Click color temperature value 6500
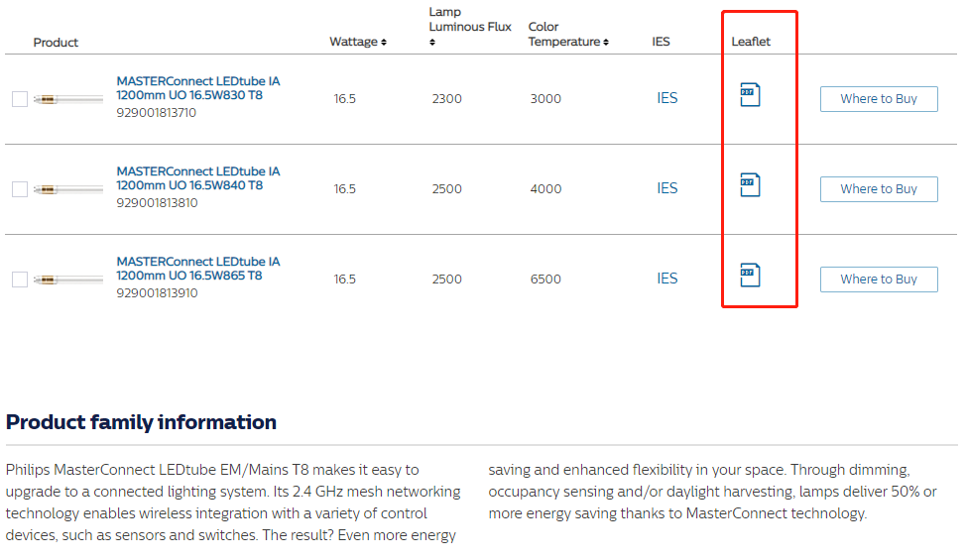 (x=545, y=280)
